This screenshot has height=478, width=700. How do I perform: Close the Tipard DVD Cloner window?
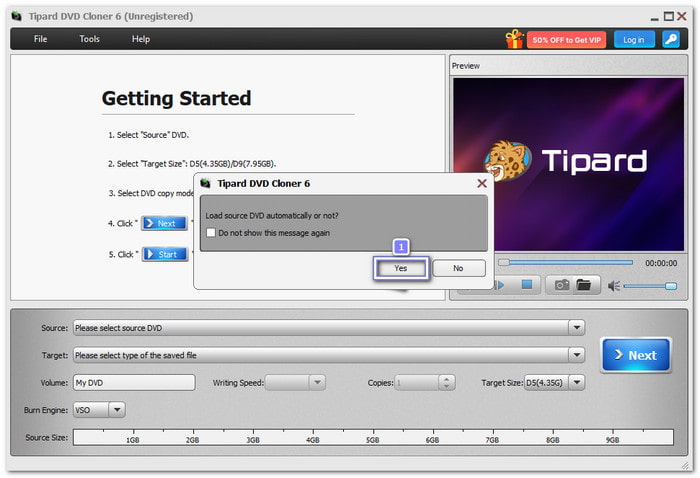682,17
